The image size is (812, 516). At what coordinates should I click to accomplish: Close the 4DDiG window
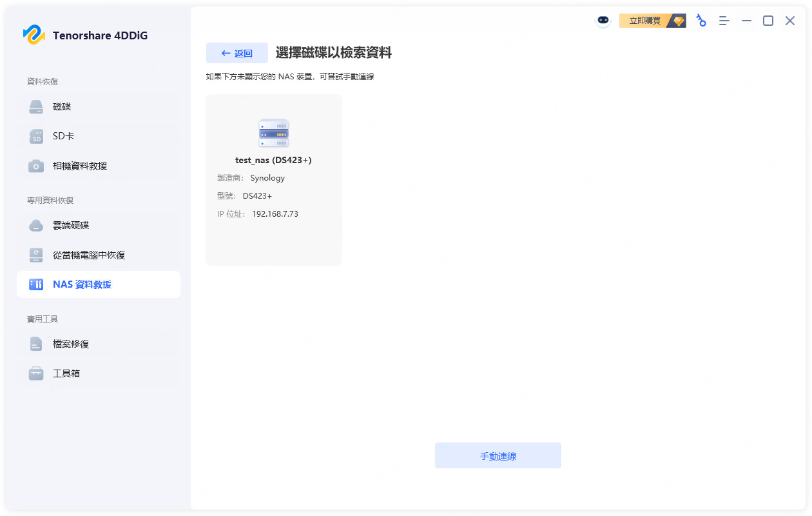pyautogui.click(x=790, y=21)
